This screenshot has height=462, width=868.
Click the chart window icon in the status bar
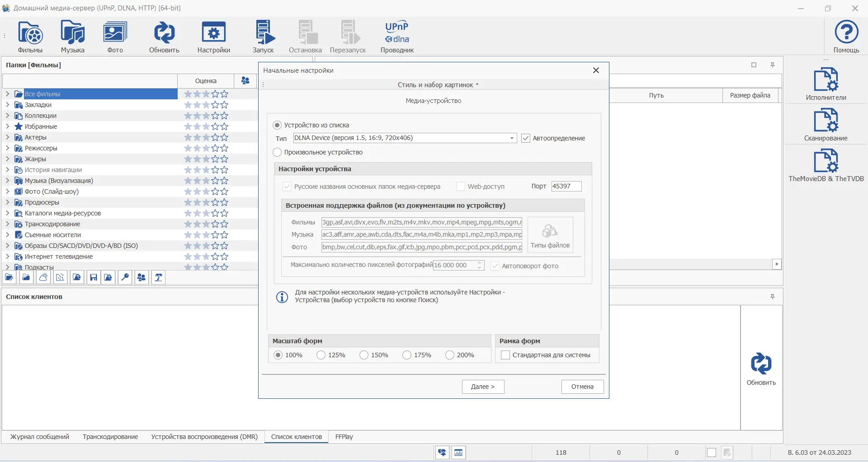458,453
